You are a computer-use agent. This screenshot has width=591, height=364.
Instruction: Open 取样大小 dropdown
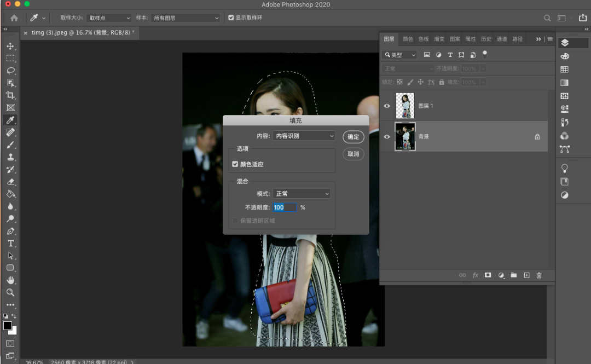pyautogui.click(x=108, y=18)
